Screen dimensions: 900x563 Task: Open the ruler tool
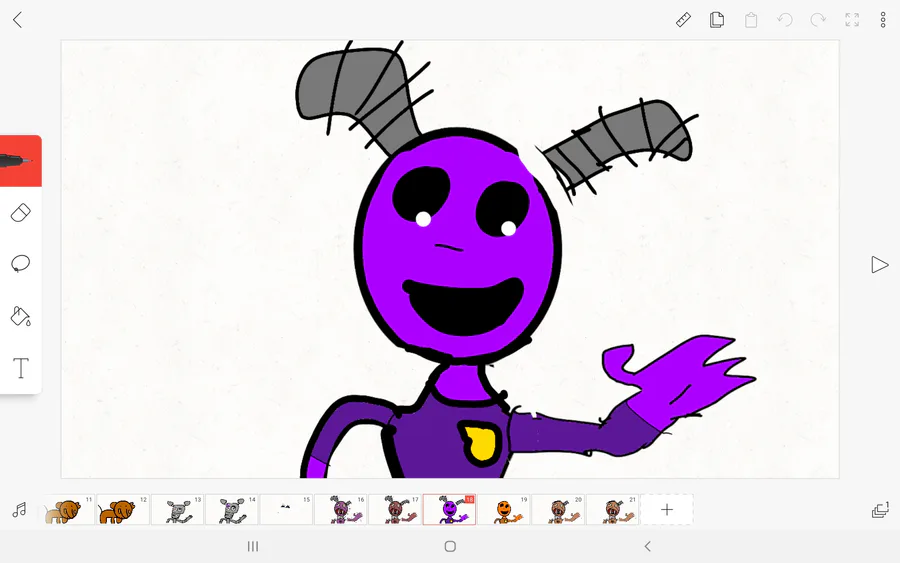click(x=683, y=20)
